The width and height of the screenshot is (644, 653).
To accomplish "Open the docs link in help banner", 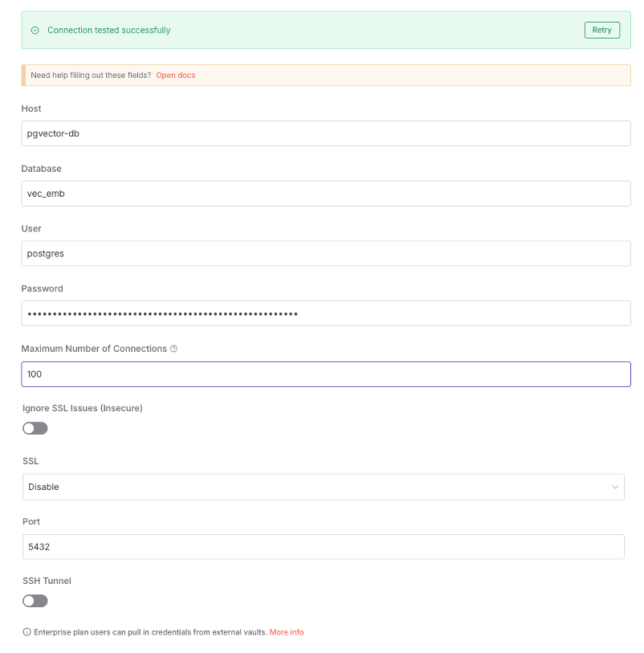I will (x=176, y=76).
